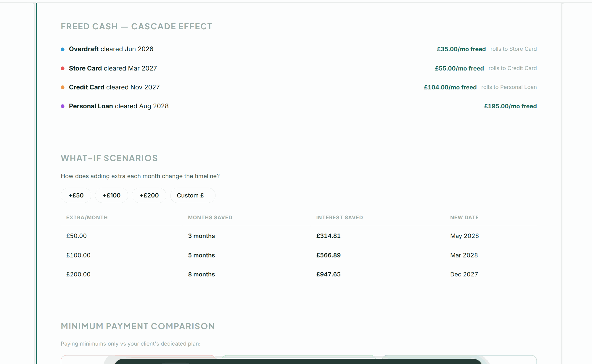Screen dimensions: 592x364
Task: Click the £35.00/mo freed amount
Action: (x=461, y=49)
